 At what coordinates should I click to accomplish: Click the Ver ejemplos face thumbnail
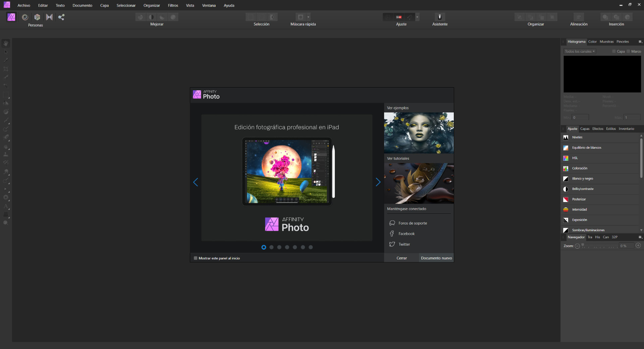tap(419, 133)
